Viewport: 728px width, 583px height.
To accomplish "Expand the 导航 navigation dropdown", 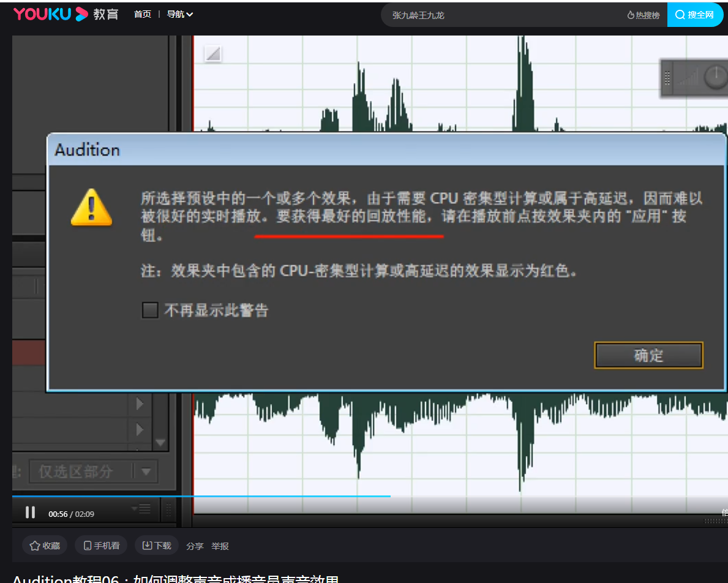I will [179, 15].
